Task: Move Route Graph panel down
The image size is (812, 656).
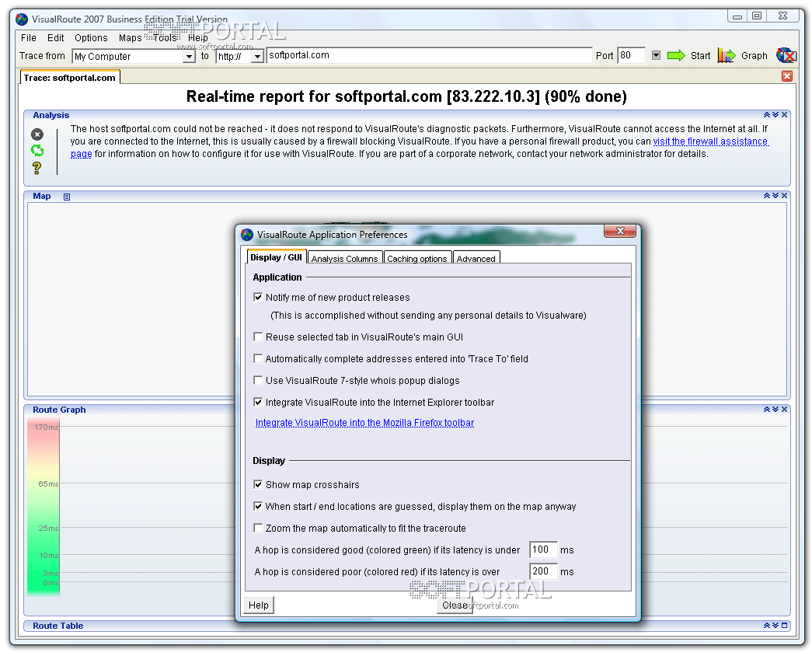Action: [x=775, y=410]
